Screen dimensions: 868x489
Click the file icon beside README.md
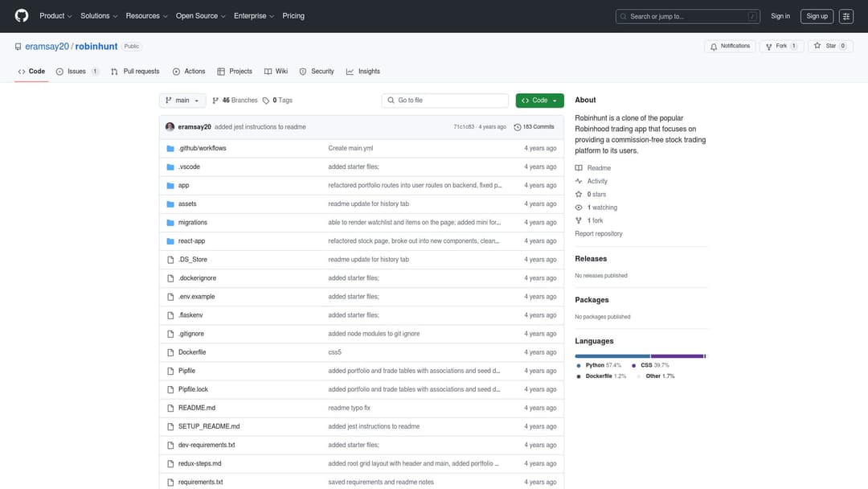point(170,408)
